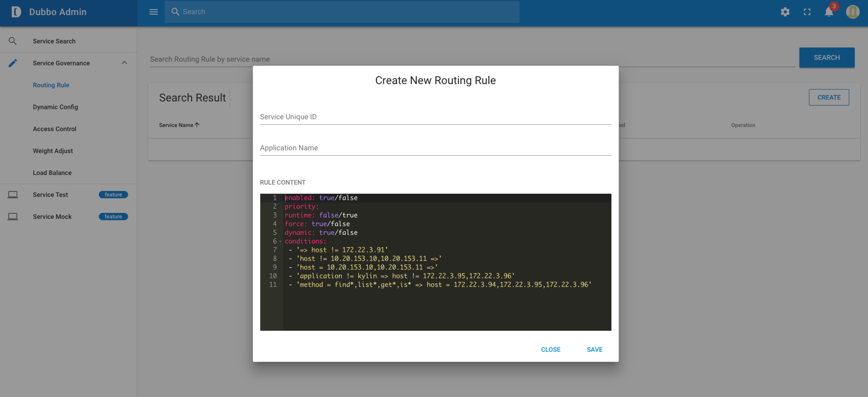Click the Service Search magnifier icon

[x=13, y=41]
